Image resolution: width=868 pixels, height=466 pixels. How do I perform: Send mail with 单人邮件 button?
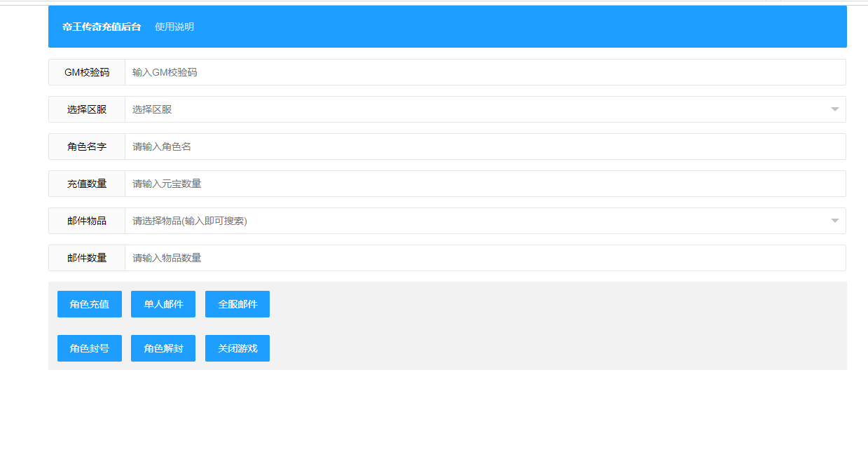tap(163, 304)
